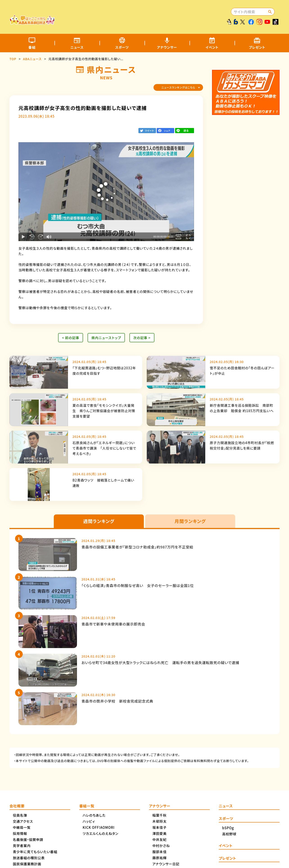Click the 番組 monitor icon
The height and width of the screenshot is (868, 289).
pos(32,40)
